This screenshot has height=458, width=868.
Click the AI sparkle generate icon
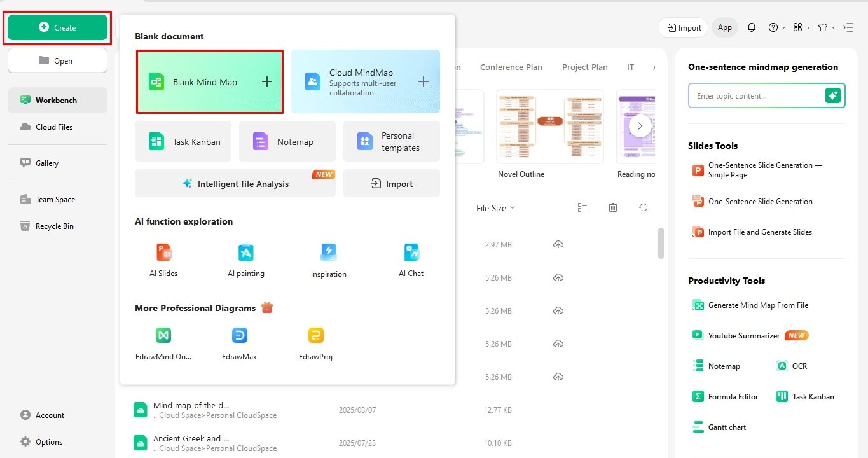833,95
